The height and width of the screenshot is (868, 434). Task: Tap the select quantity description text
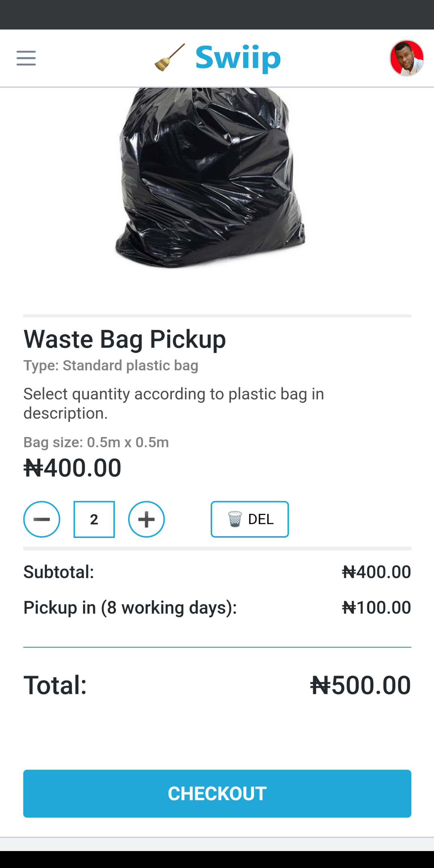[173, 403]
